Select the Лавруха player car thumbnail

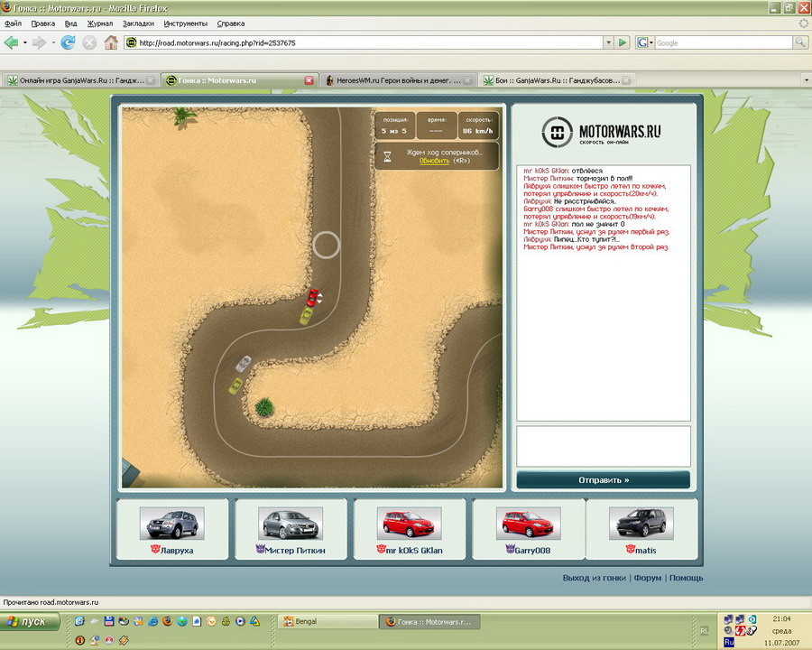[x=172, y=524]
